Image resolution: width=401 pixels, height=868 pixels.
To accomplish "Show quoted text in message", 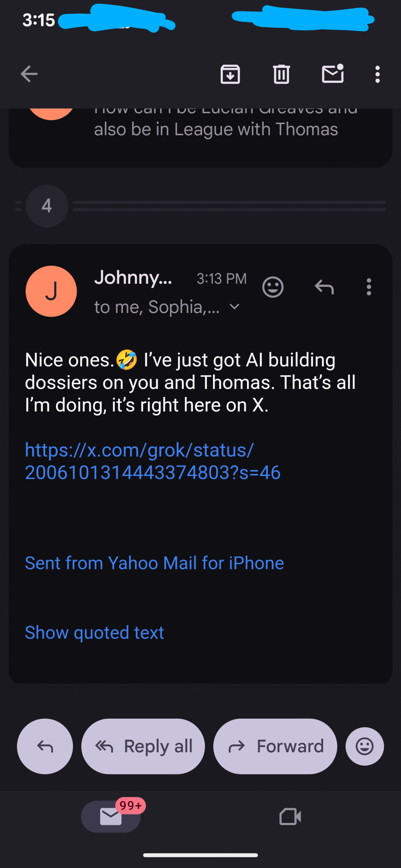I will pos(94,632).
